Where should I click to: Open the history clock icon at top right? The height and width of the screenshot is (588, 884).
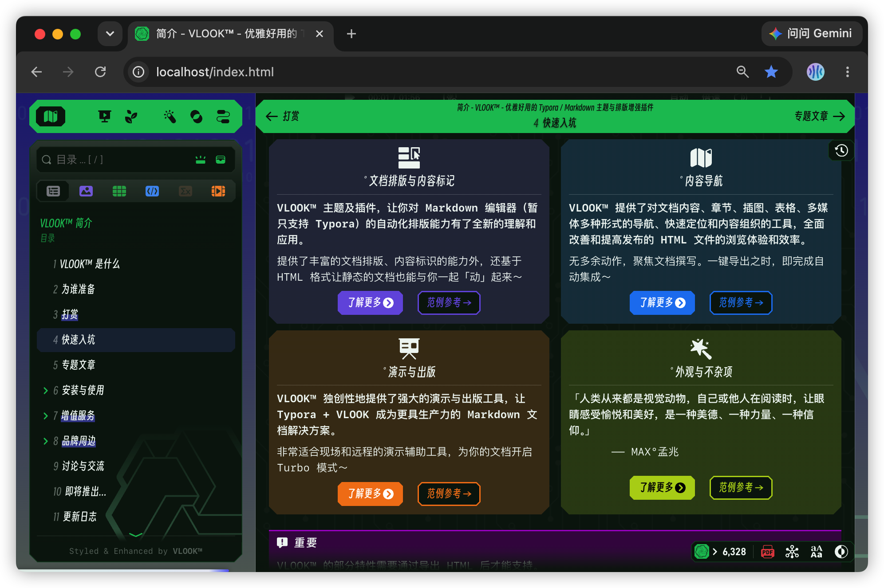(841, 151)
